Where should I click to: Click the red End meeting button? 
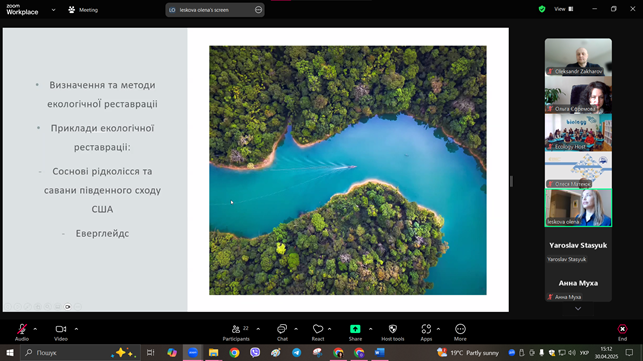click(x=622, y=332)
